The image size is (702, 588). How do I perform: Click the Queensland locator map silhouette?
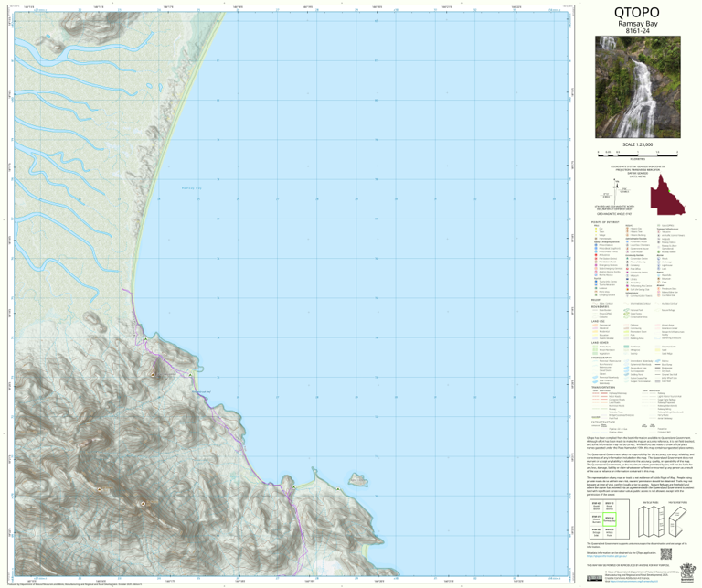coord(667,195)
